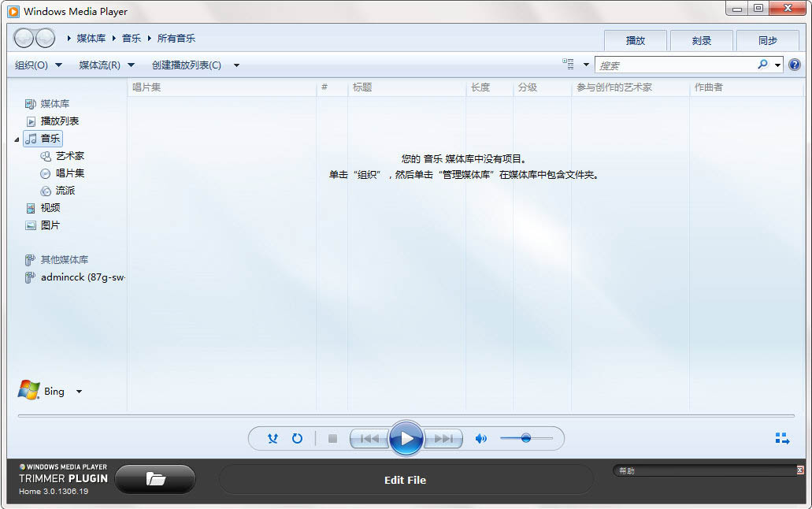This screenshot has height=509, width=812.
Task: Expand the 创建播放列表 dropdown arrow
Action: pyautogui.click(x=236, y=65)
